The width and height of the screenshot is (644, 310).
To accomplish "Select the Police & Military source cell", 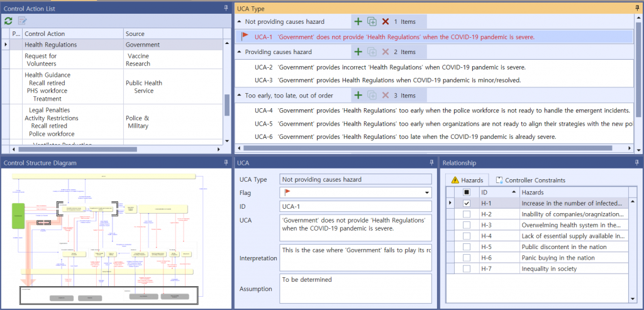I will point(174,122).
